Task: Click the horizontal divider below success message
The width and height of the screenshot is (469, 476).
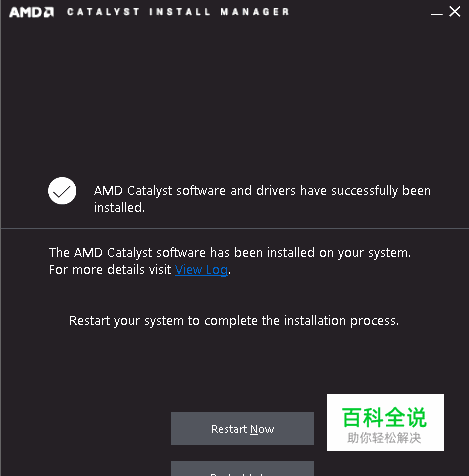Action: coord(235,229)
